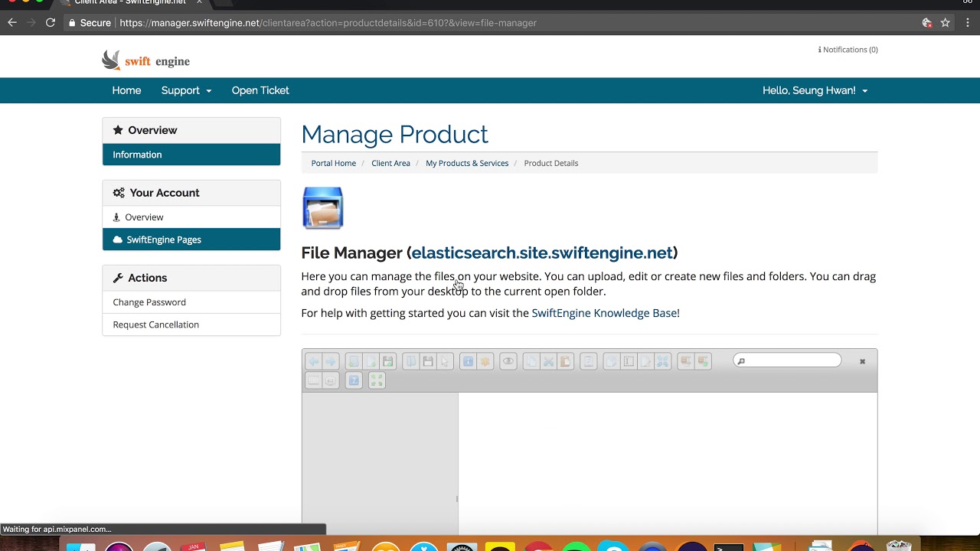The height and width of the screenshot is (551, 980).
Task: Click the elasticsearch.site.swiftengine.net link
Action: 542,253
